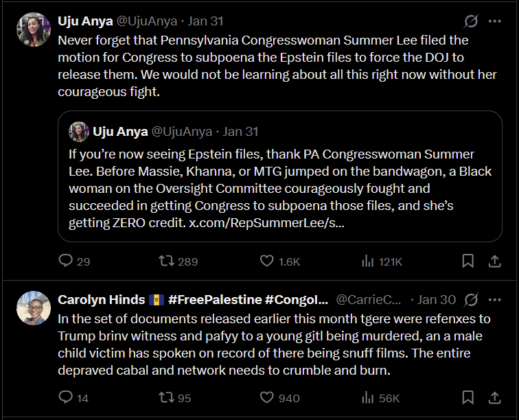
Task: Open Grok icon on Uju Anya's tweet
Action: point(471,21)
